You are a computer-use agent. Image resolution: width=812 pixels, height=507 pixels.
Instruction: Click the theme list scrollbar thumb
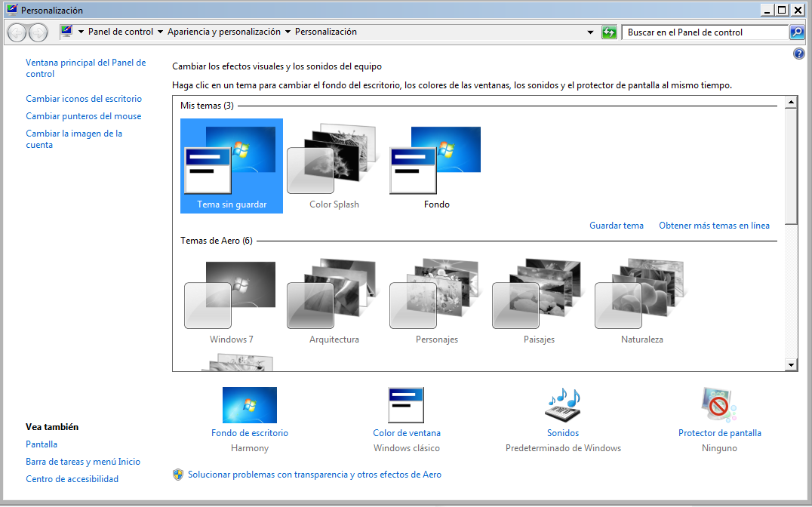click(x=791, y=166)
